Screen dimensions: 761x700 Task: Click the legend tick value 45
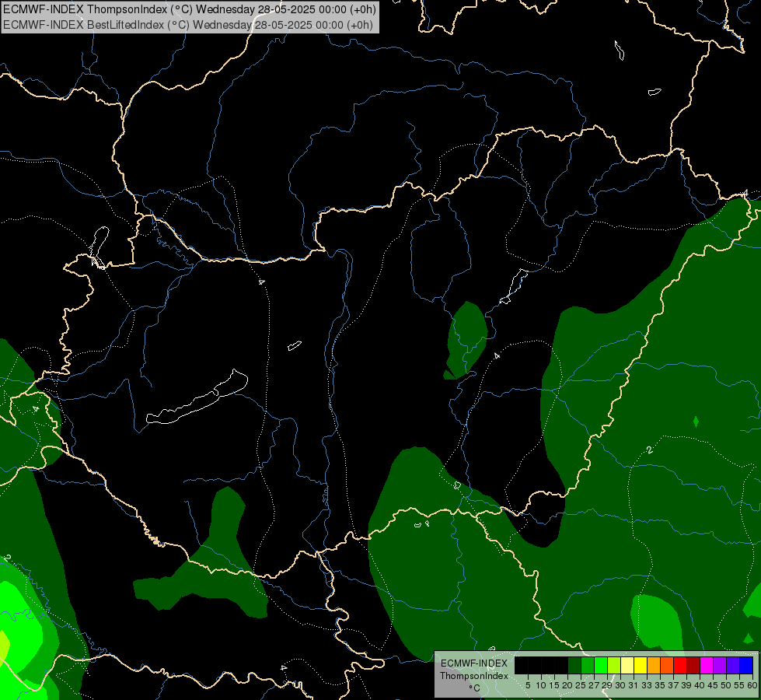click(x=713, y=685)
